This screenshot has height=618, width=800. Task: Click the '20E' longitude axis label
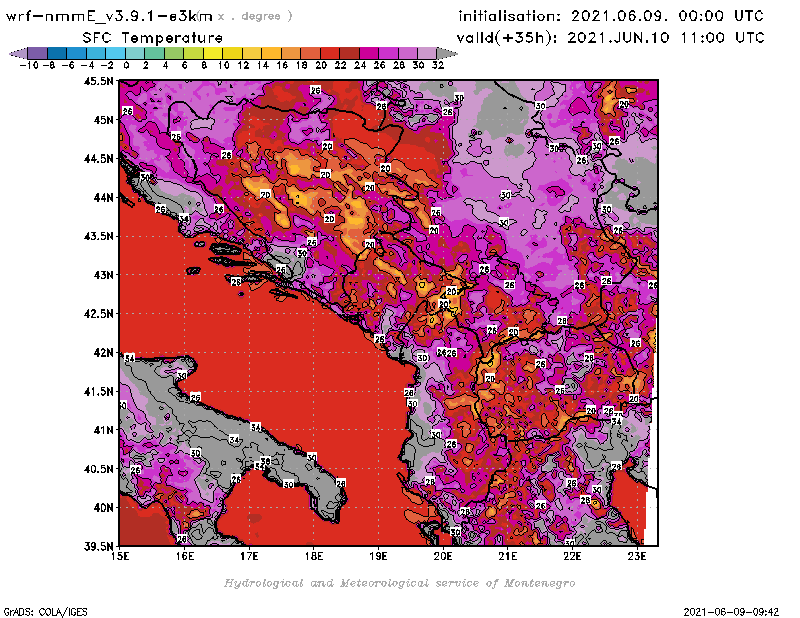coord(443,556)
